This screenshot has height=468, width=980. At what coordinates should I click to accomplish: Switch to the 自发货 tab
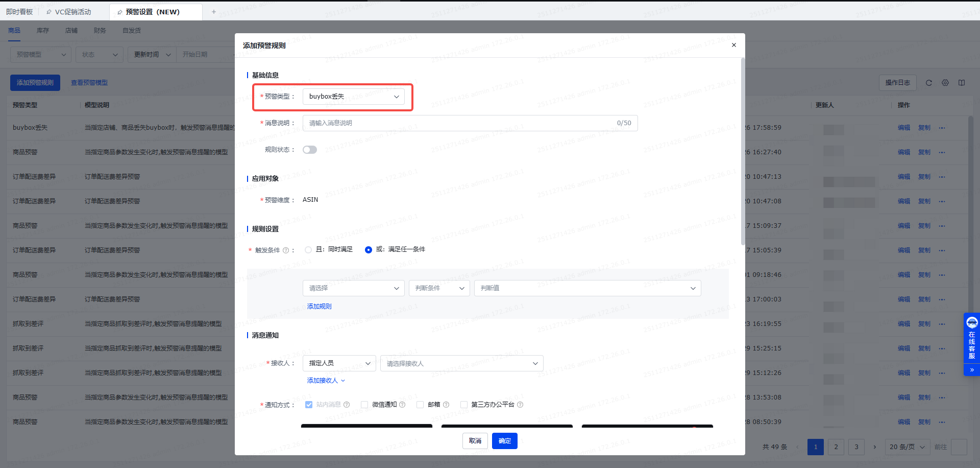(x=132, y=31)
